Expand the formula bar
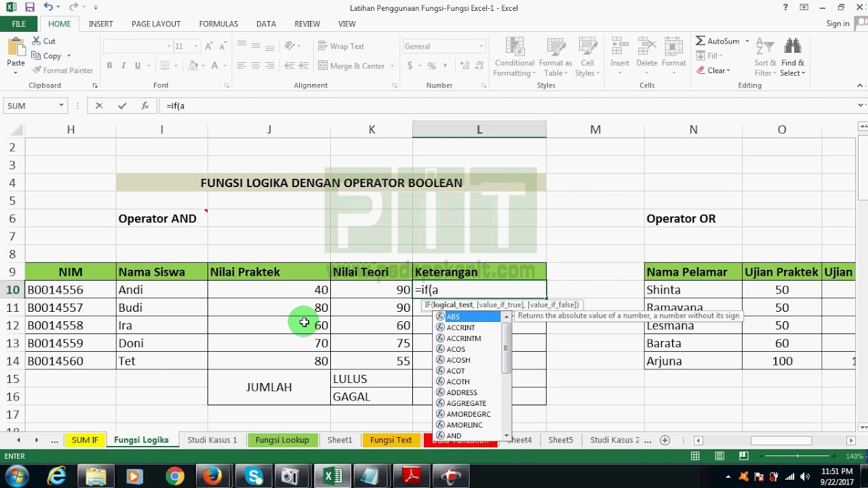This screenshot has height=488, width=868. [861, 106]
